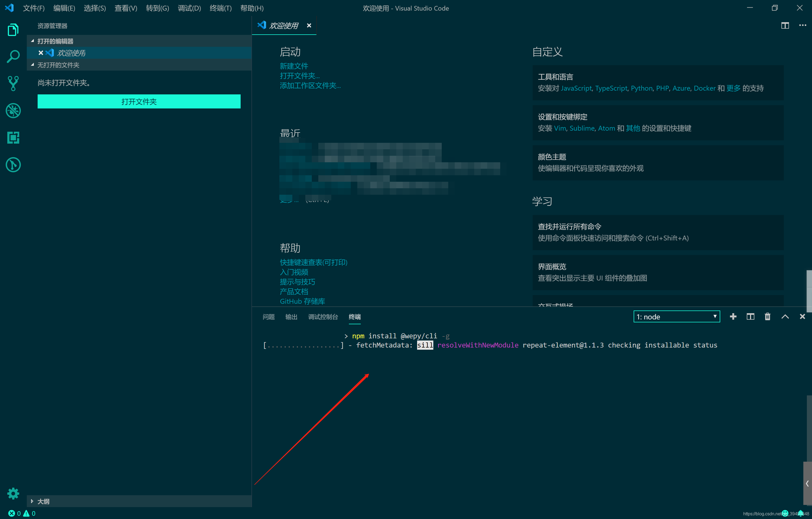Click the 新建文件 link
The width and height of the screenshot is (812, 519).
pyautogui.click(x=294, y=66)
